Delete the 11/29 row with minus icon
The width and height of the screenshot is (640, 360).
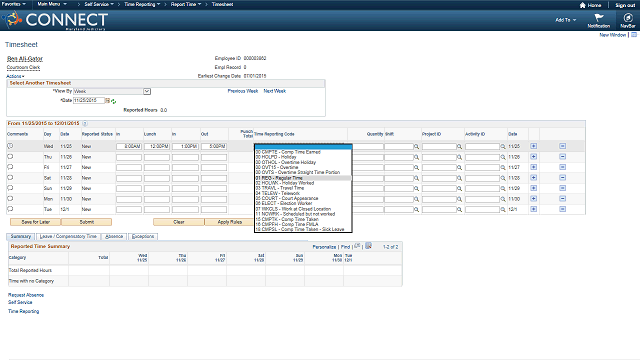tap(562, 188)
